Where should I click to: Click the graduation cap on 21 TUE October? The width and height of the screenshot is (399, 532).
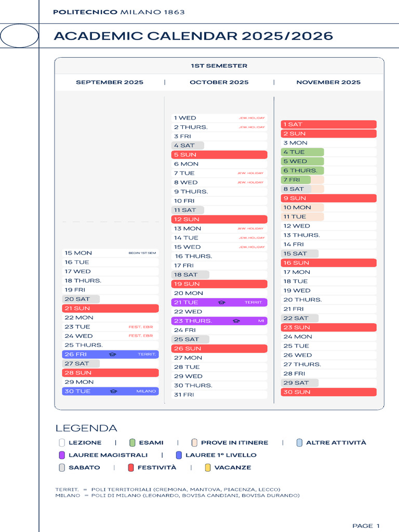click(x=221, y=302)
